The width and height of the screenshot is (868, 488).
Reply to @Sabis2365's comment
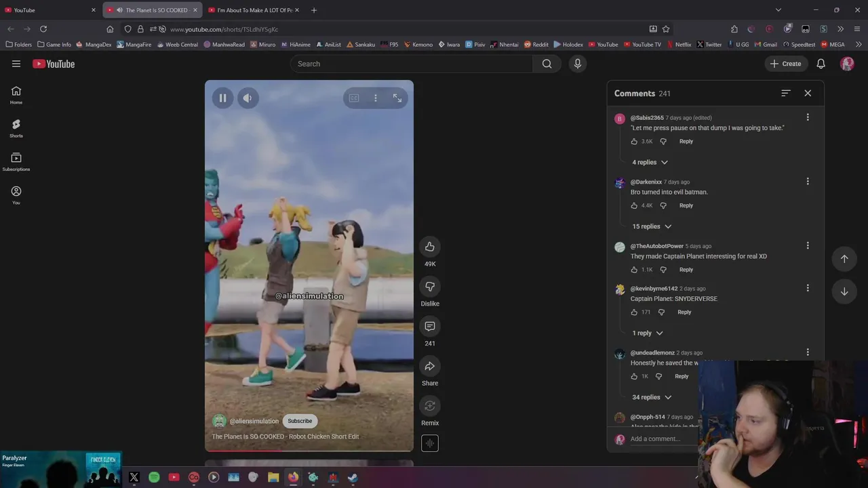tap(686, 142)
